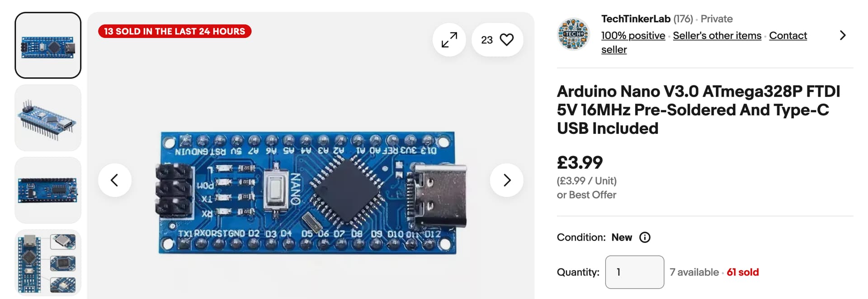This screenshot has width=868, height=299.
Task: Click the TechTinkerLab seller name
Action: pyautogui.click(x=636, y=19)
